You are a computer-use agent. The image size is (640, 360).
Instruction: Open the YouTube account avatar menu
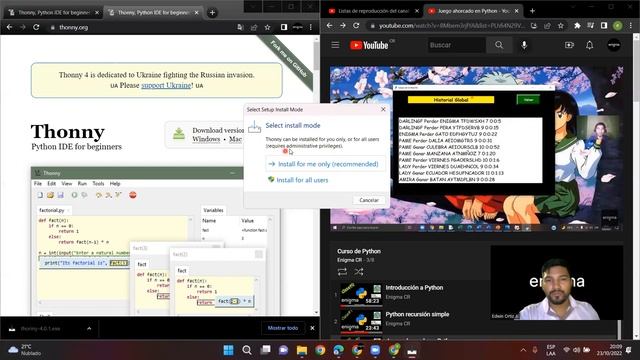point(613,45)
